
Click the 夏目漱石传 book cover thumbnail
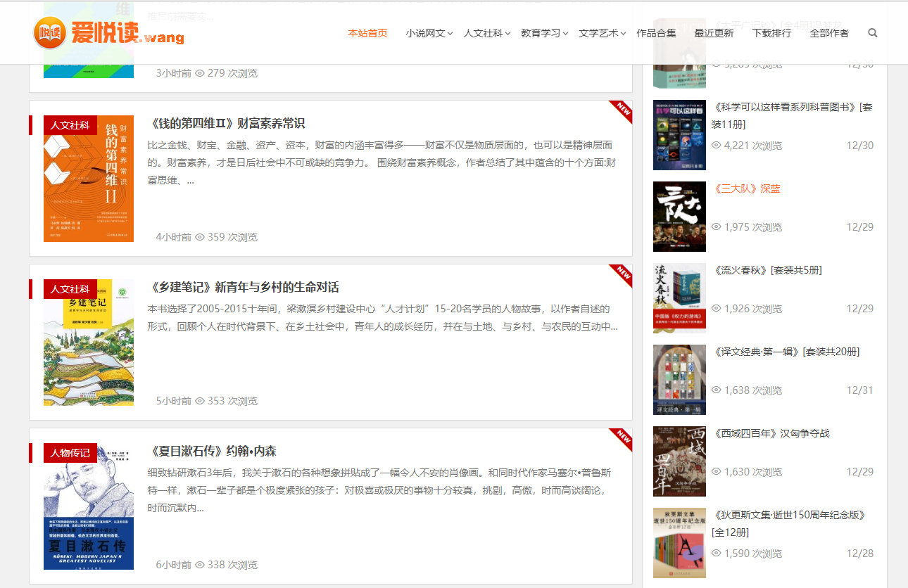point(89,506)
